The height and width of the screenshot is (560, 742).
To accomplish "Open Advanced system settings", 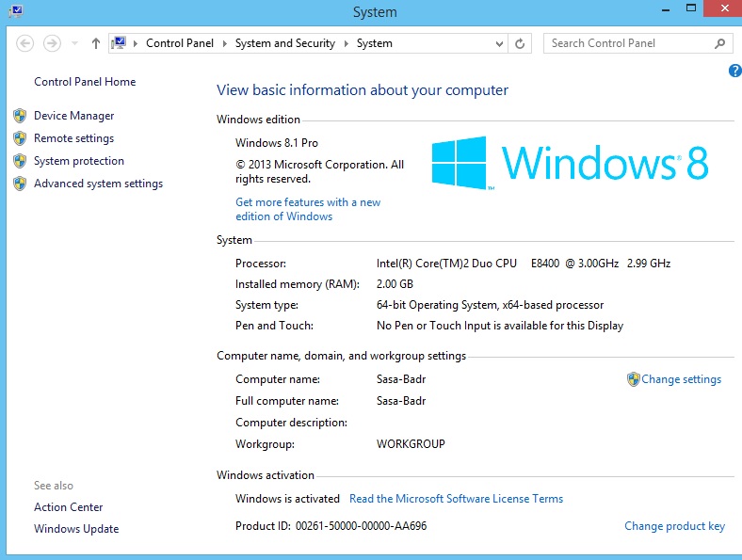I will coord(98,184).
